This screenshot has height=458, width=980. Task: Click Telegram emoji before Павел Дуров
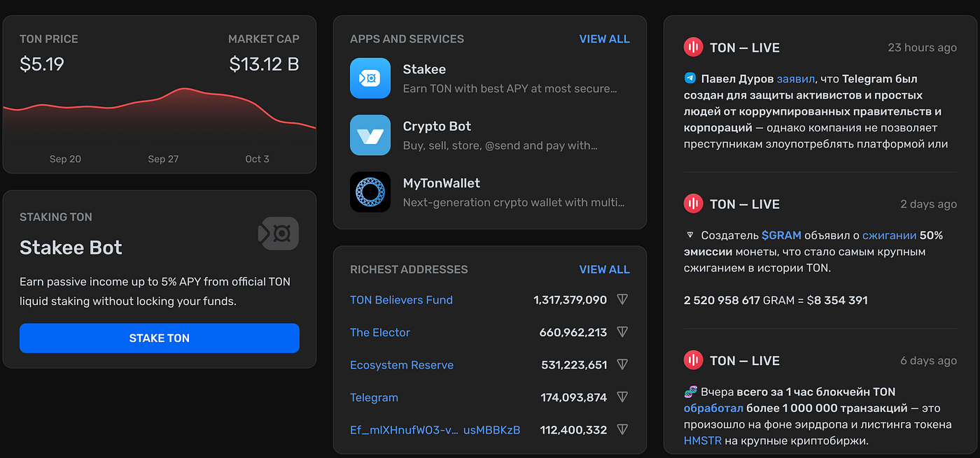click(690, 78)
